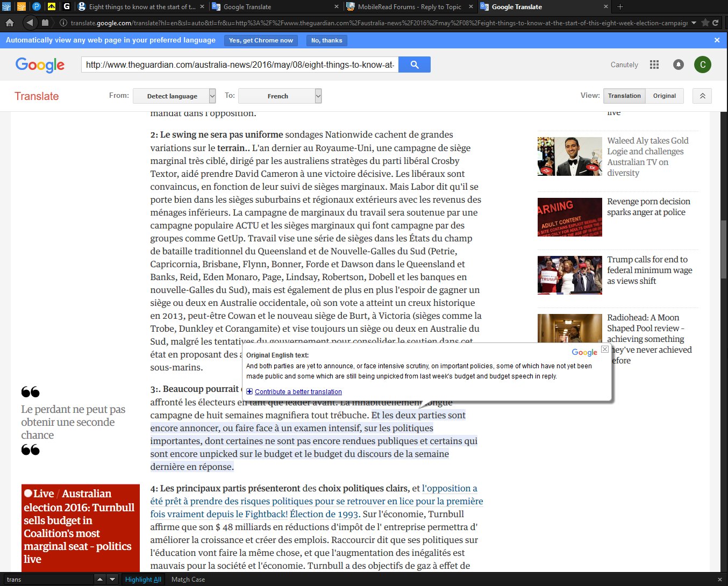Open Trump federal minimum wage article
This screenshot has height=586, width=728.
click(650, 270)
